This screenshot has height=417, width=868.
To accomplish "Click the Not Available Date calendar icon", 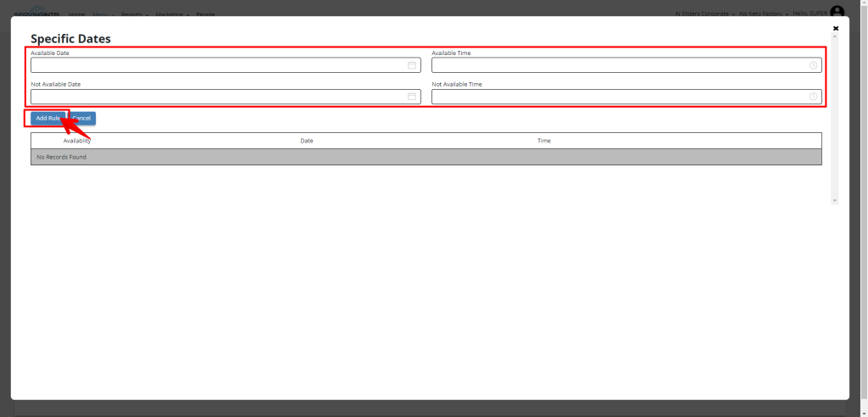I will [411, 97].
